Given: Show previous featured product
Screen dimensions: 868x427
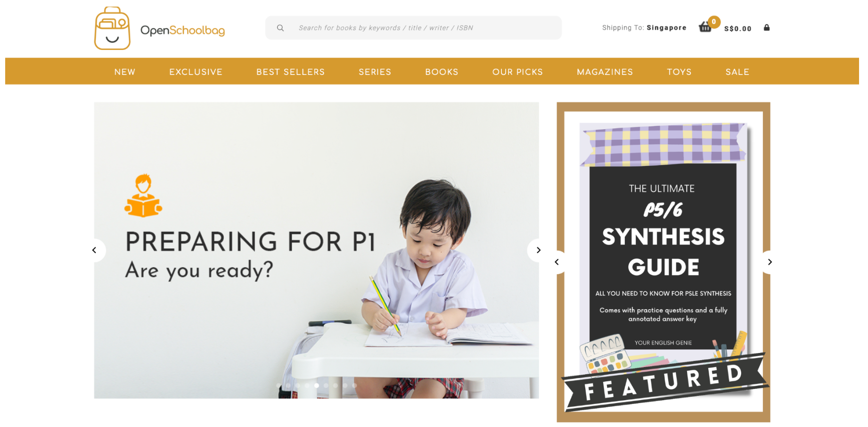Looking at the screenshot, I should 557,262.
